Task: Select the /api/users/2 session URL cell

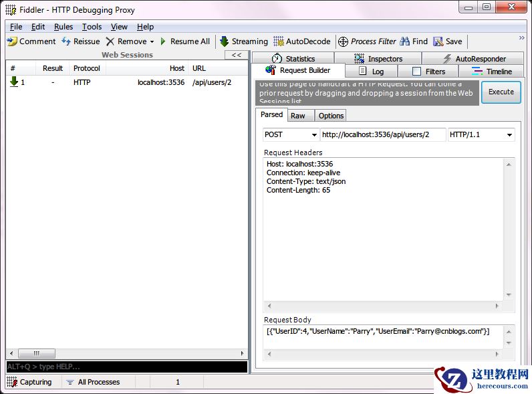Action: (x=212, y=82)
